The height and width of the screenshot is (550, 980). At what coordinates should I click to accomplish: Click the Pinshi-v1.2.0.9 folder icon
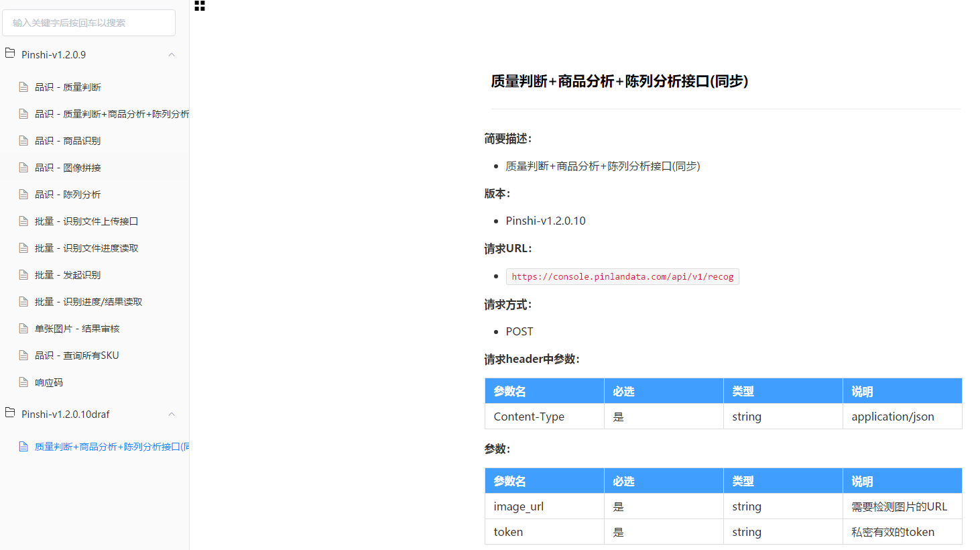click(10, 53)
